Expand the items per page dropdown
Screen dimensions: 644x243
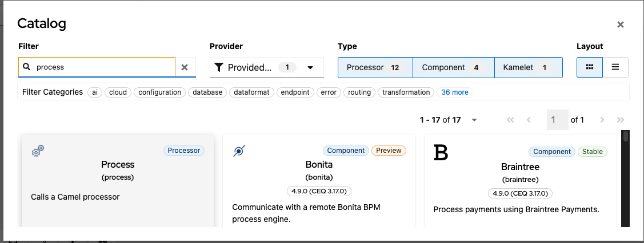474,120
